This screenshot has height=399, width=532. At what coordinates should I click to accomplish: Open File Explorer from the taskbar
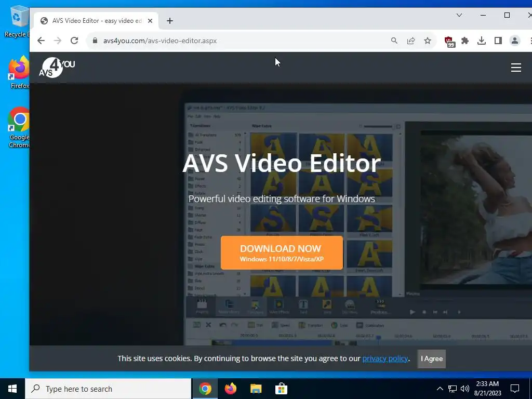[256, 389]
